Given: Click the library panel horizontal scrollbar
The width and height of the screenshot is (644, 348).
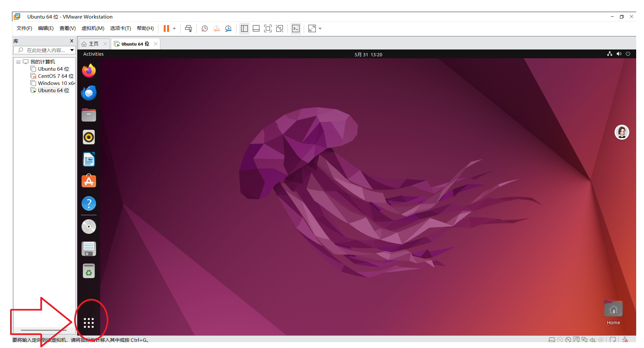Looking at the screenshot, I should tap(44, 330).
